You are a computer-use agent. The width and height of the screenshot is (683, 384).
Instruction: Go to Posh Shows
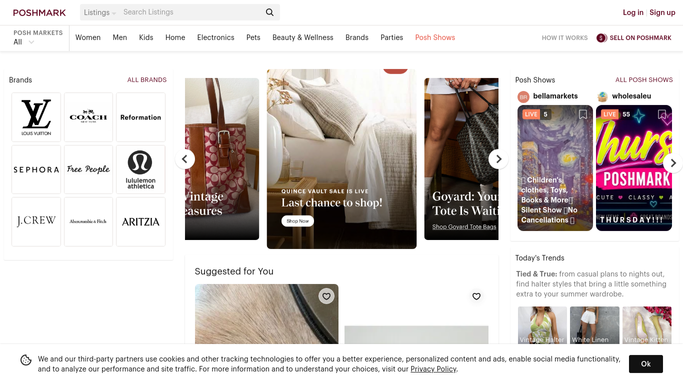[x=435, y=37]
